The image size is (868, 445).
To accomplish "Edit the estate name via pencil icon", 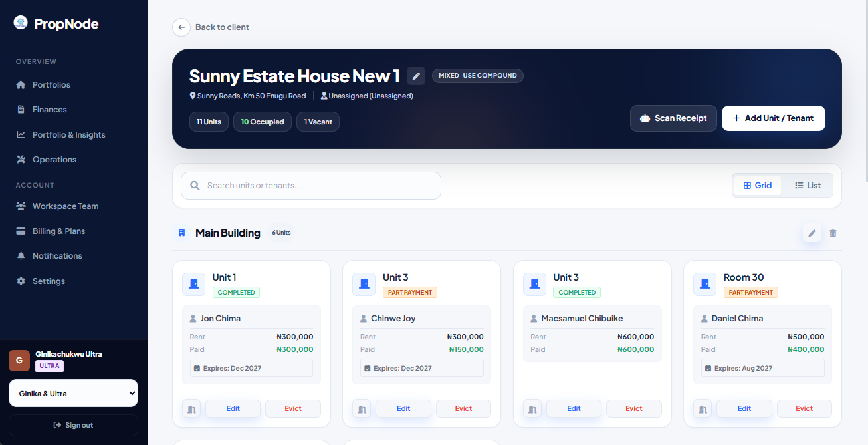I will click(416, 76).
